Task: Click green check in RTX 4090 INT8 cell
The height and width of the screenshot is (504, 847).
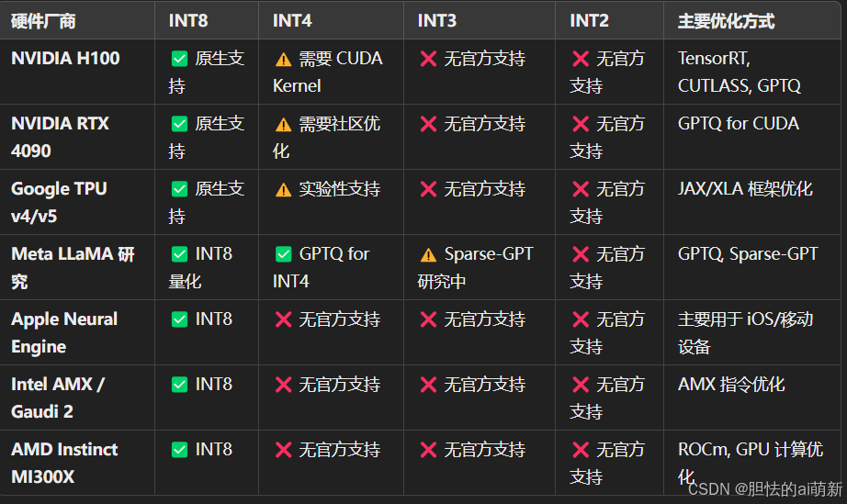Action: click(x=179, y=124)
